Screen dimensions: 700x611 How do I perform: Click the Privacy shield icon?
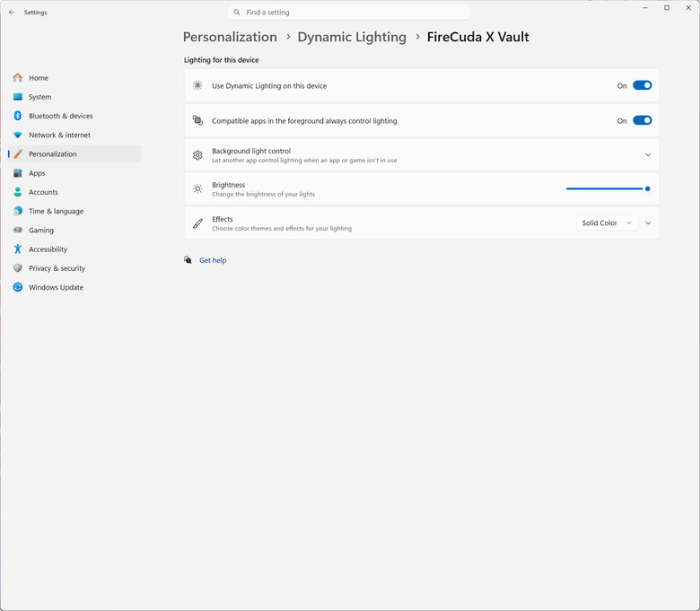pyautogui.click(x=17, y=268)
